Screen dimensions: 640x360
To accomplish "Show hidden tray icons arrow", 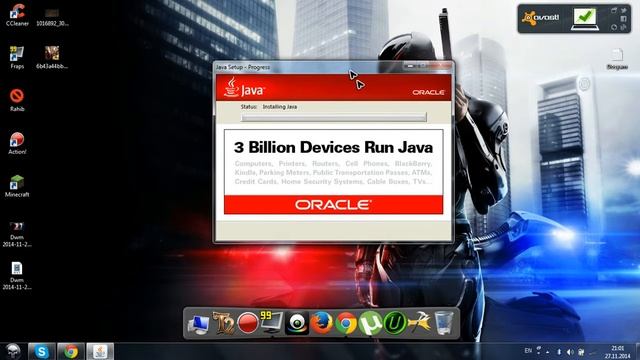I will (x=547, y=352).
